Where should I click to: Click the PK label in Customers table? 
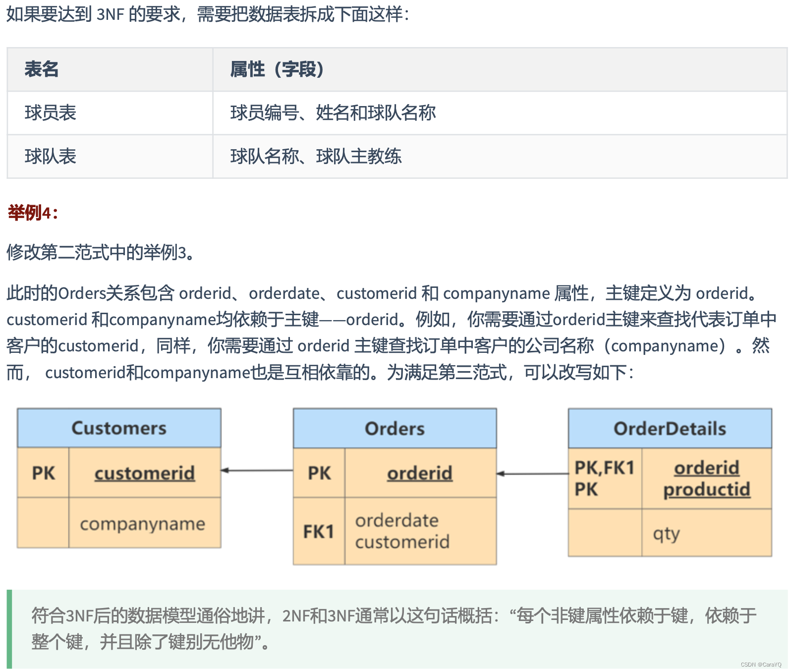tap(44, 473)
